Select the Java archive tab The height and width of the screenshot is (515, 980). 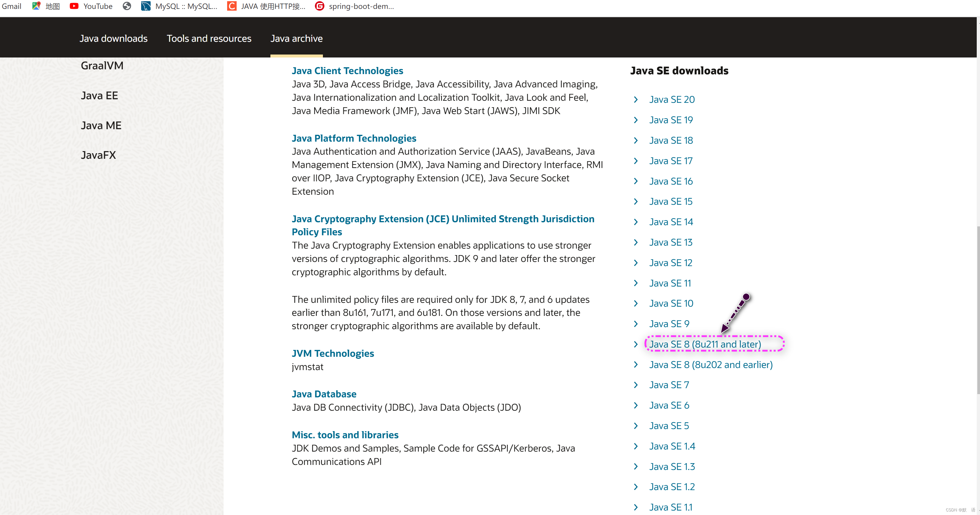(296, 39)
